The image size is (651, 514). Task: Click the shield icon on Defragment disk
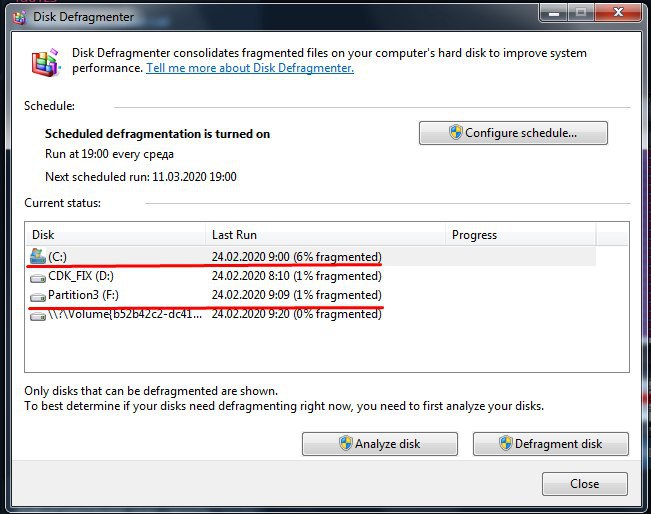pos(505,444)
